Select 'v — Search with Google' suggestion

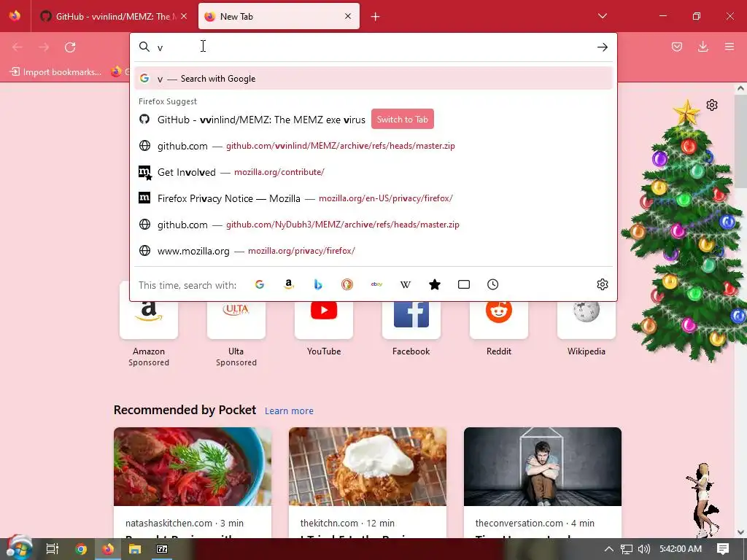tap(373, 79)
